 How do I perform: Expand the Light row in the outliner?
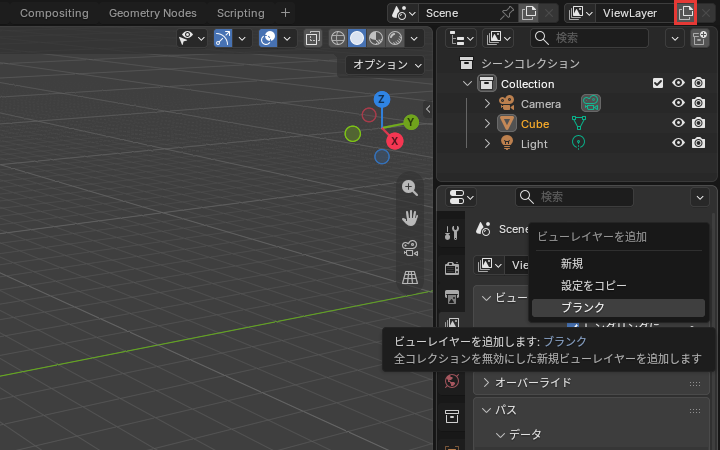pyautogui.click(x=487, y=143)
